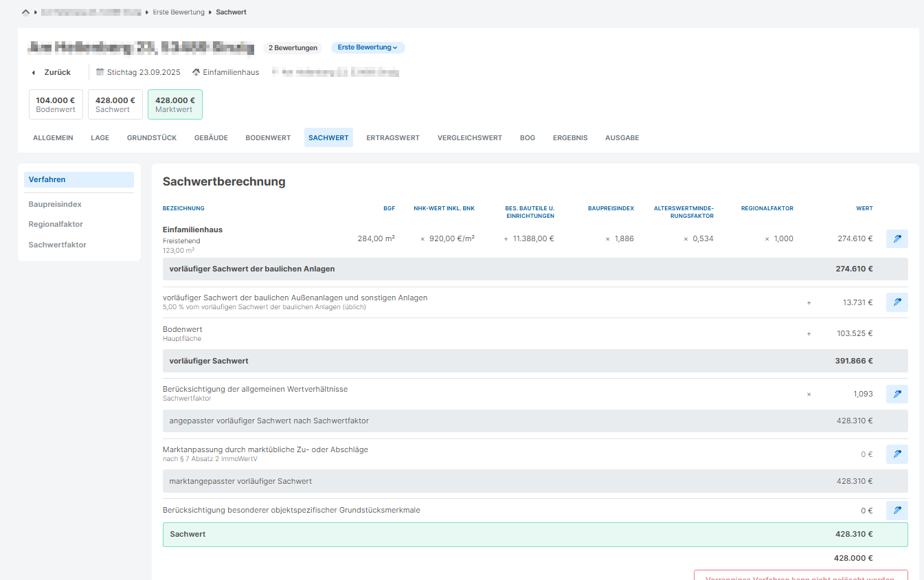
Task: Click Erste Bewertung in the breadcrumb
Action: click(x=177, y=12)
